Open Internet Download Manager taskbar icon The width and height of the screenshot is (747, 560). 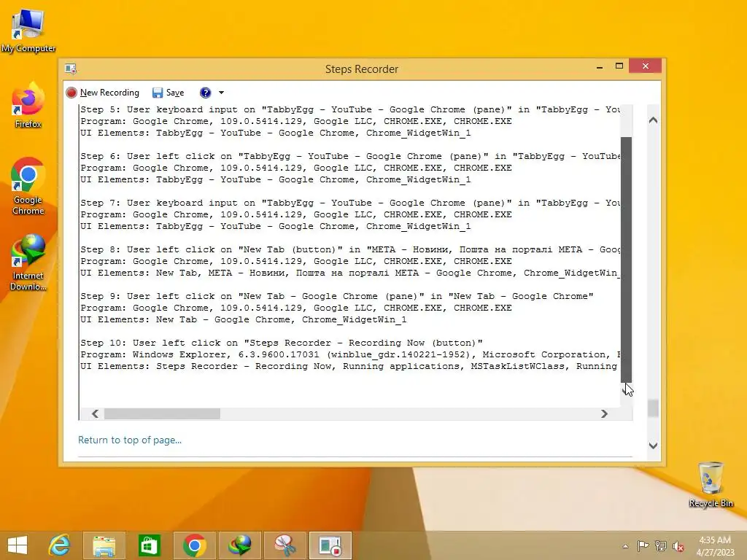(239, 545)
